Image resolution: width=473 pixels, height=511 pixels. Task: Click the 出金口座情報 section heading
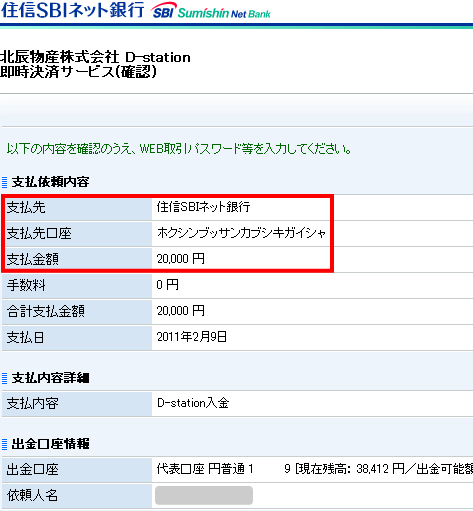(x=50, y=444)
